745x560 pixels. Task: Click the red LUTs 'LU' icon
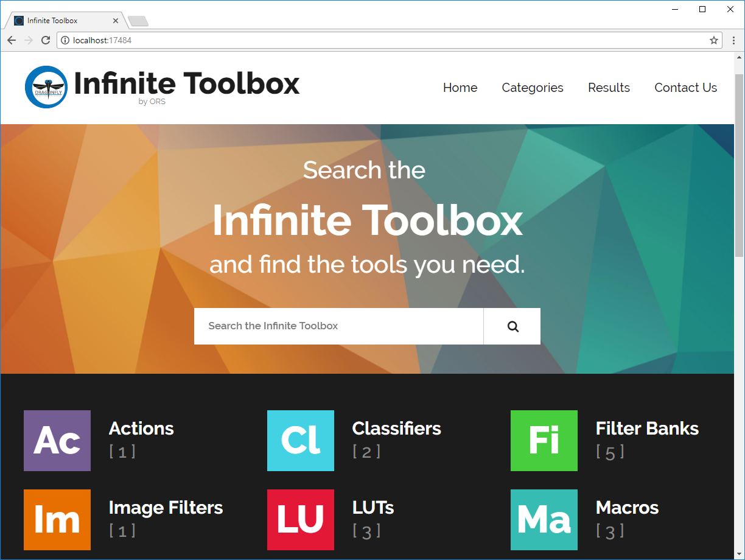pyautogui.click(x=301, y=520)
